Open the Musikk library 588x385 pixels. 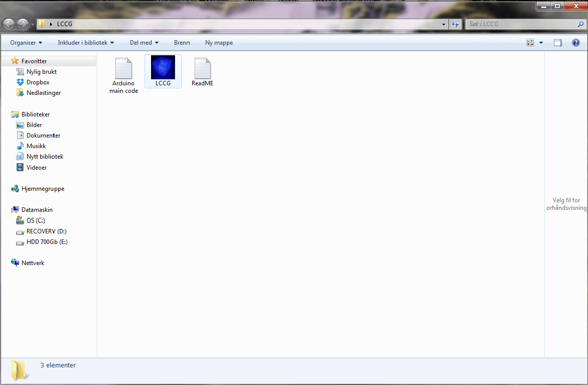31,146
